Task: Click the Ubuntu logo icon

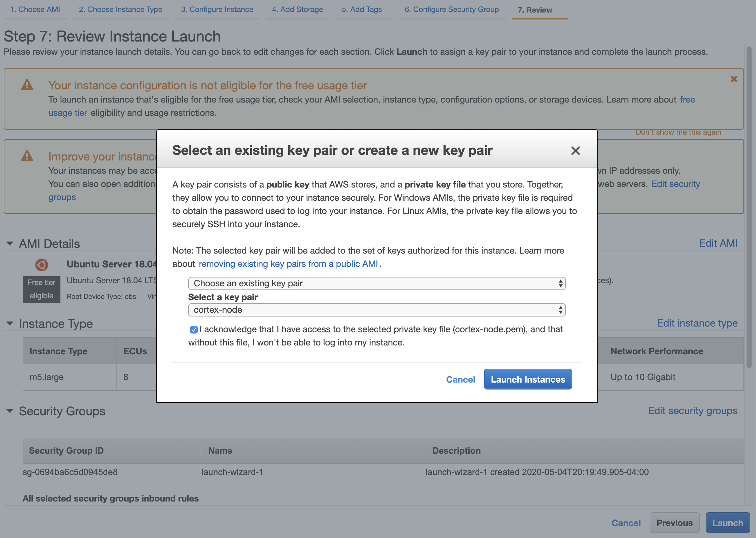Action: click(42, 265)
